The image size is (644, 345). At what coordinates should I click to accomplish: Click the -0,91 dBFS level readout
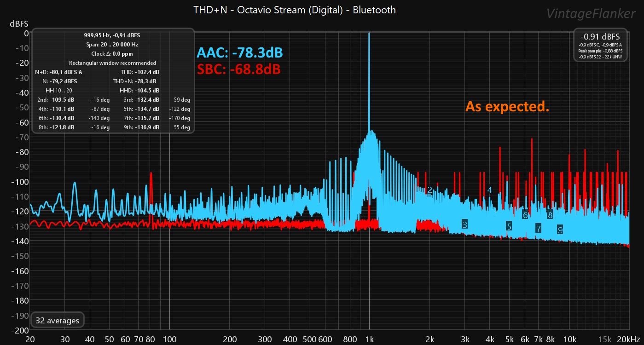point(600,36)
